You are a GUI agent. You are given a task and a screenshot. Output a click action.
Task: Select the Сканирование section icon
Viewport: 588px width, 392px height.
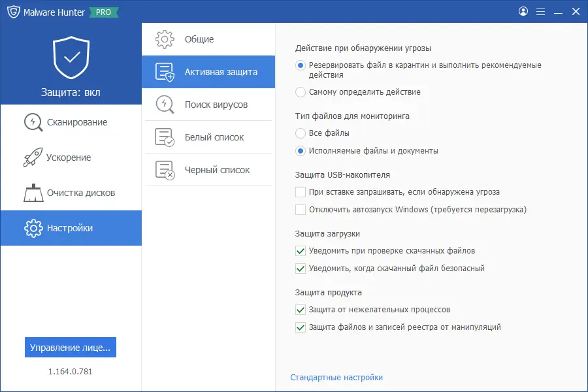tap(33, 122)
